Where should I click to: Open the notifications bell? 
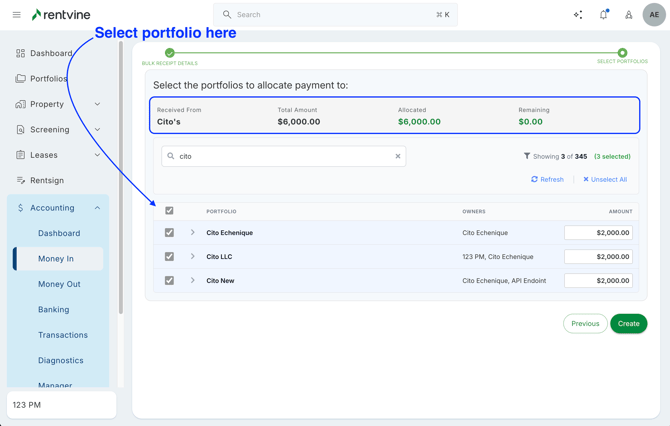coord(603,15)
